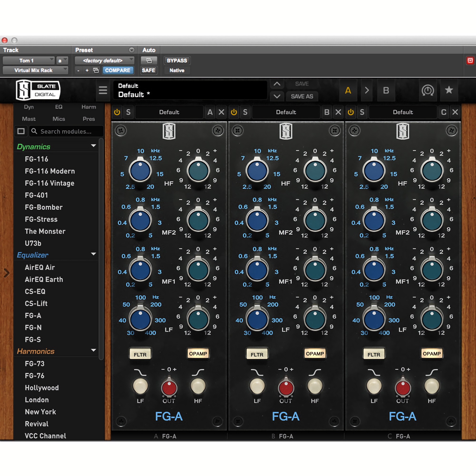Click Default preset name in slot B
The height and width of the screenshot is (476, 476).
286,112
